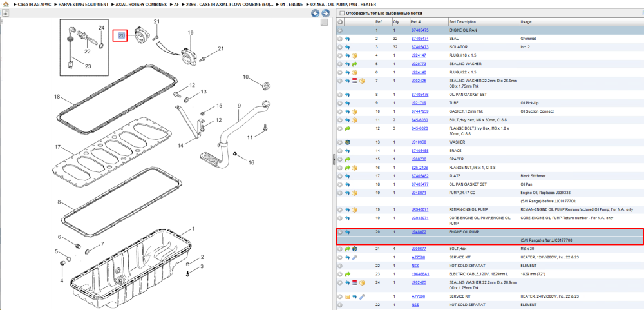Click red lines icon in ref 24 row
The image size is (644, 310).
point(355,283)
